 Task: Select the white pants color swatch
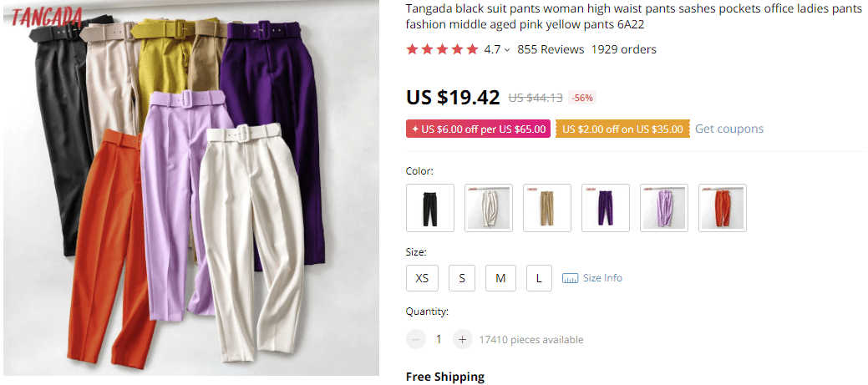(x=489, y=207)
